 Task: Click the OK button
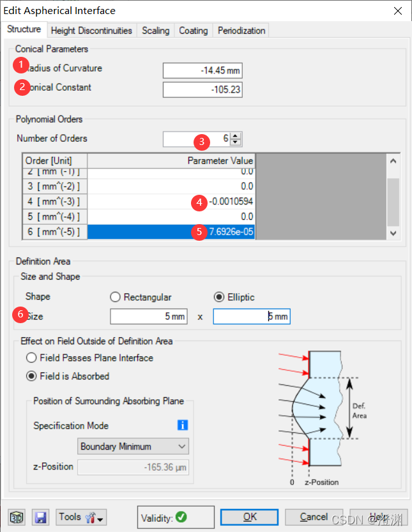coord(250,517)
